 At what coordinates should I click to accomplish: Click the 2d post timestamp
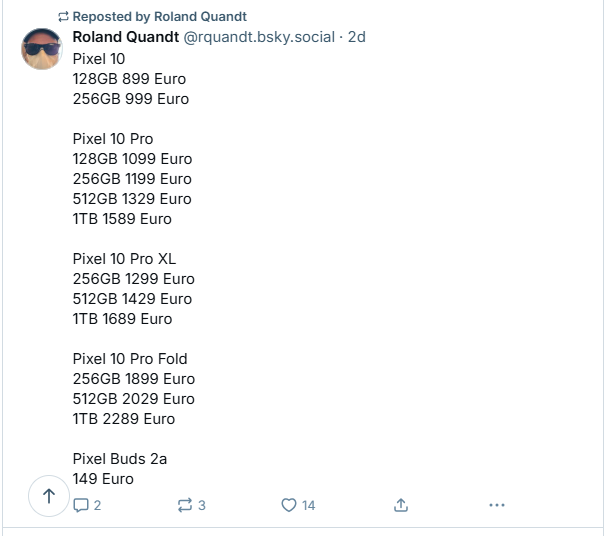point(357,37)
